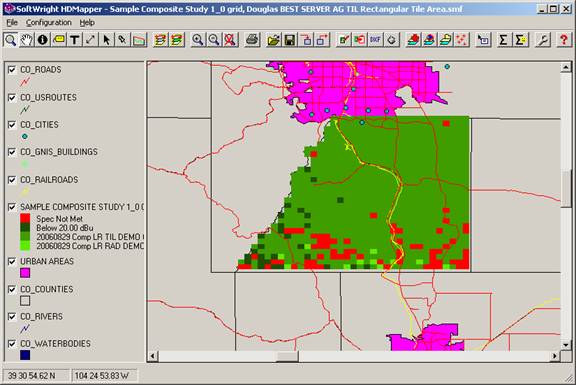The height and width of the screenshot is (385, 576).
Task: Click the zoom in magnifier icon
Action: point(198,40)
